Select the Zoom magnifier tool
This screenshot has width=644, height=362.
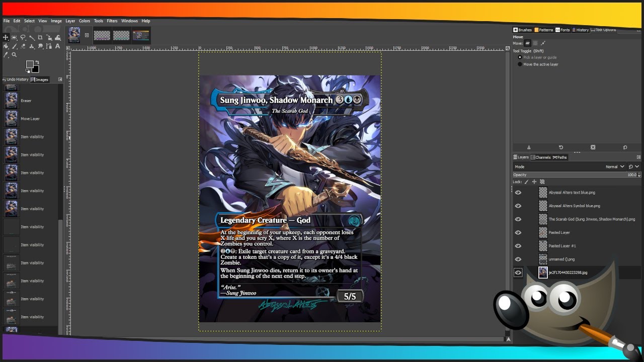(x=14, y=55)
